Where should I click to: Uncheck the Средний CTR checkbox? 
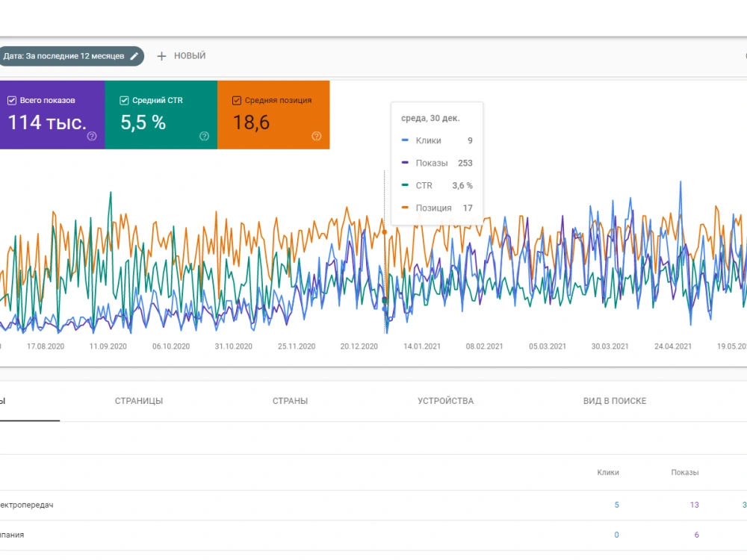[x=124, y=101]
